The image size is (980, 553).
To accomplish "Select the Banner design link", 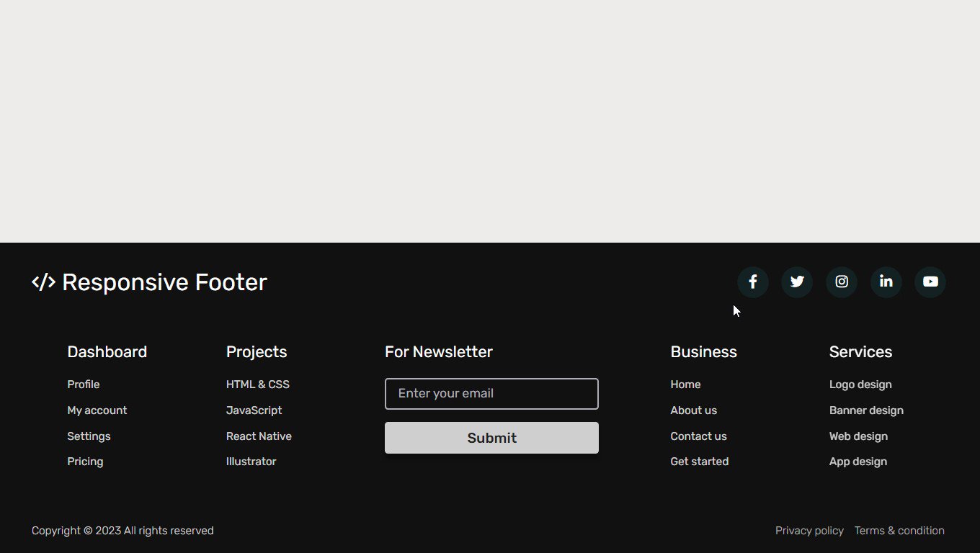I will (866, 410).
